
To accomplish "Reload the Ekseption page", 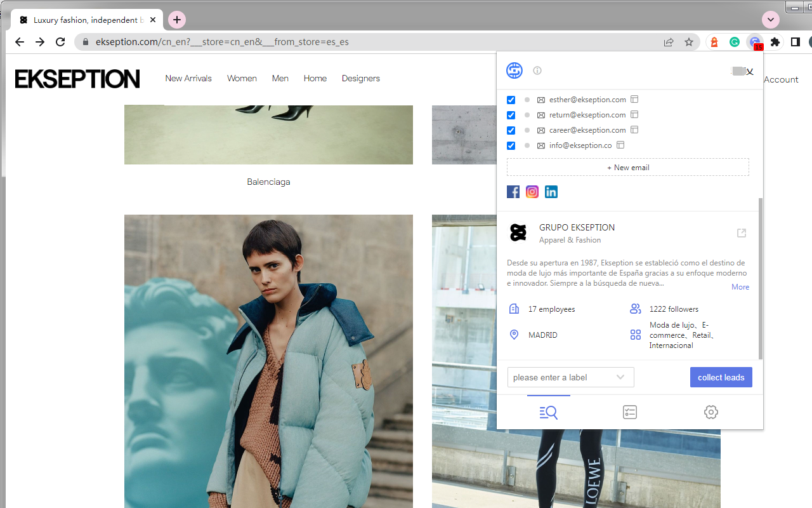I will click(x=60, y=42).
